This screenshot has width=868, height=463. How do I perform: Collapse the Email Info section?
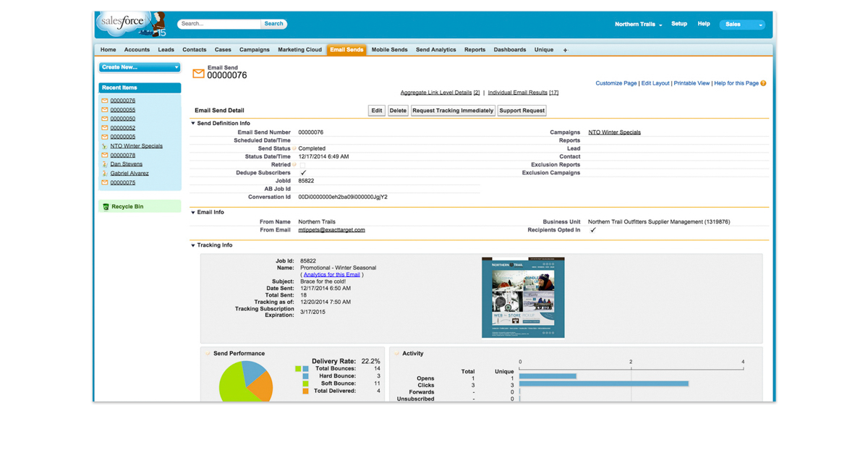193,213
